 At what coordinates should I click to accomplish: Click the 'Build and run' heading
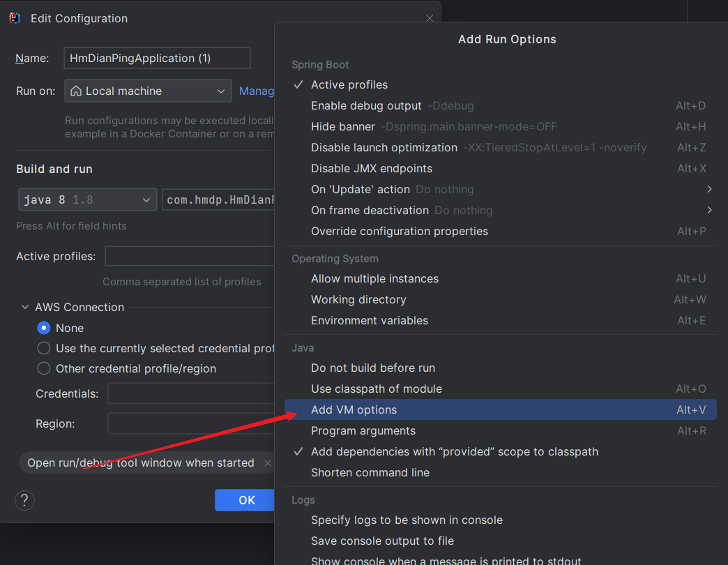coord(54,169)
